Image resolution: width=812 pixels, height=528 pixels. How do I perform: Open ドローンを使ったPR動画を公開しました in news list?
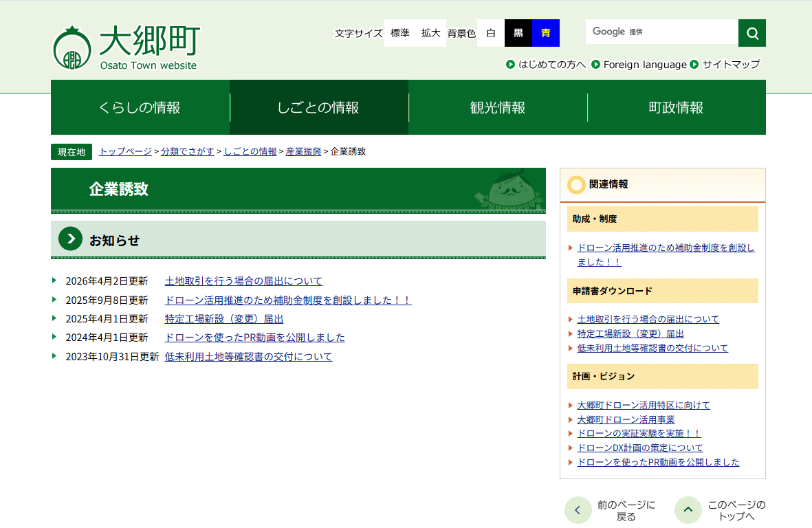pyautogui.click(x=255, y=338)
